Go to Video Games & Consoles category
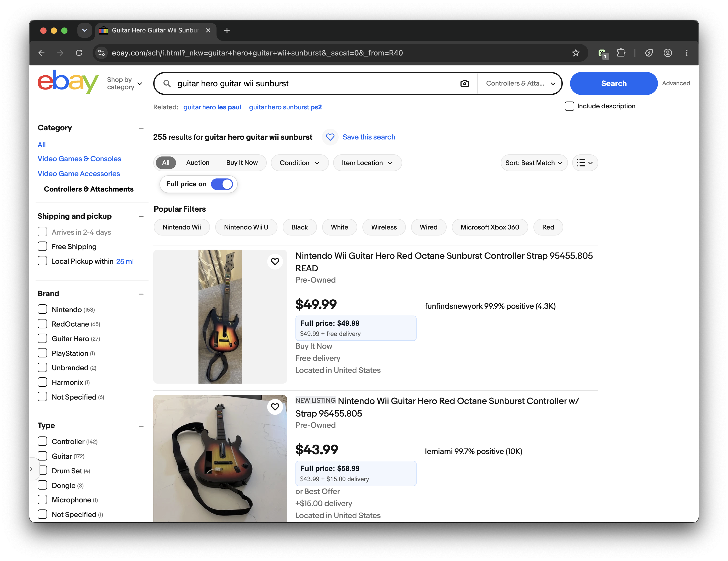Screen dimensions: 728x561 (79, 159)
